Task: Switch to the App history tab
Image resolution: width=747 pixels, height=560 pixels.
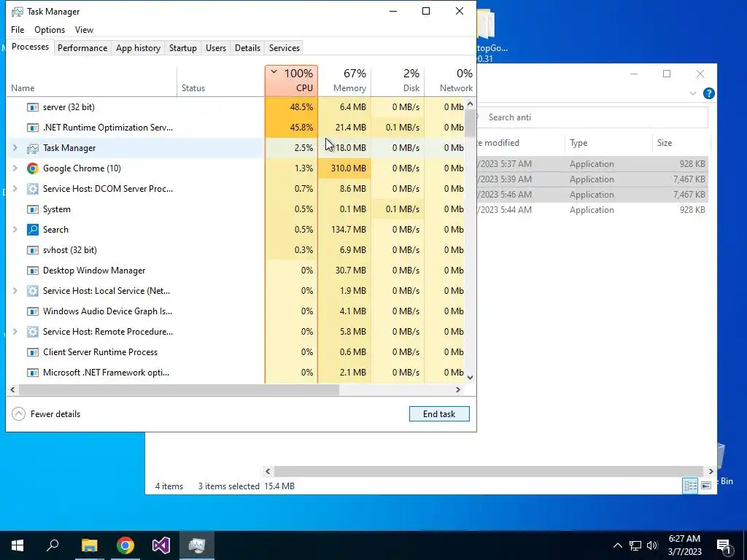Action: 138,48
